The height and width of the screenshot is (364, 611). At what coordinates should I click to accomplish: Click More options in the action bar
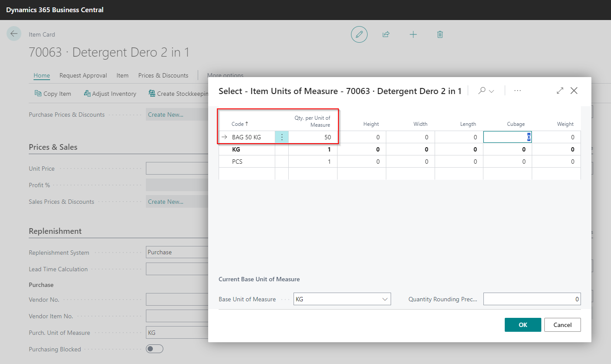click(225, 75)
